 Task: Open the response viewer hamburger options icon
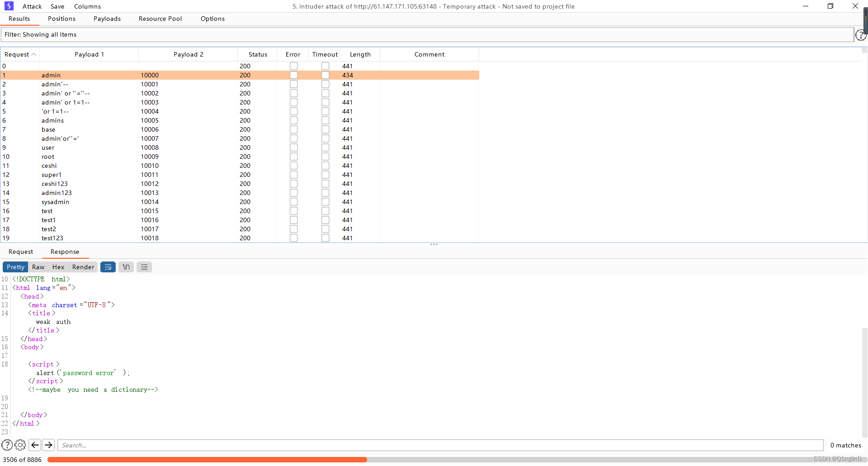point(144,267)
